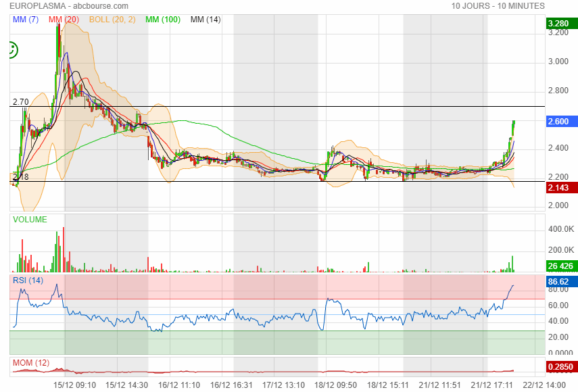The image size is (578, 392).
Task: Click the 15/12 09:10 time axis label
Action: click(74, 385)
